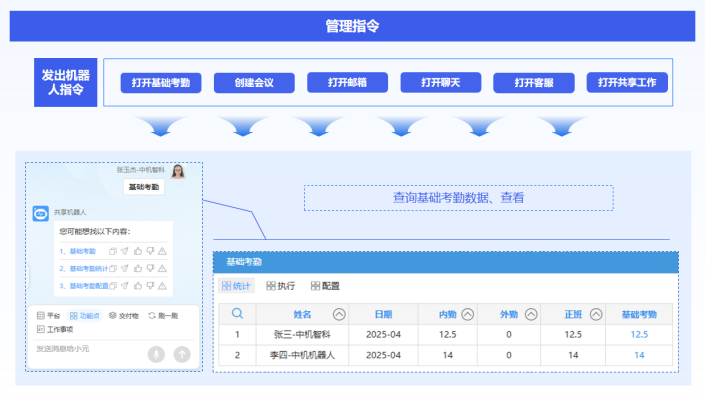Click the up-arrow send message button
Viewport: 705px width, 395px height.
[x=182, y=355]
